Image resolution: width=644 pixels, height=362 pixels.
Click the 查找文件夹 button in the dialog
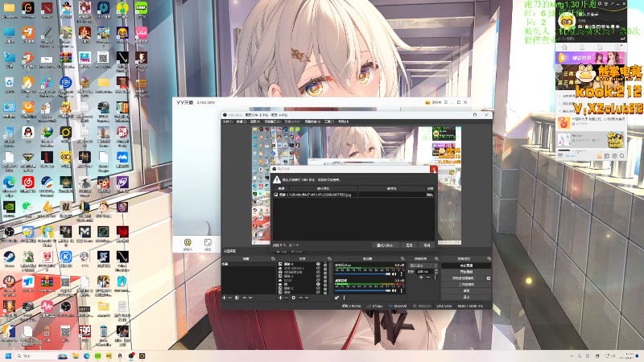click(386, 245)
